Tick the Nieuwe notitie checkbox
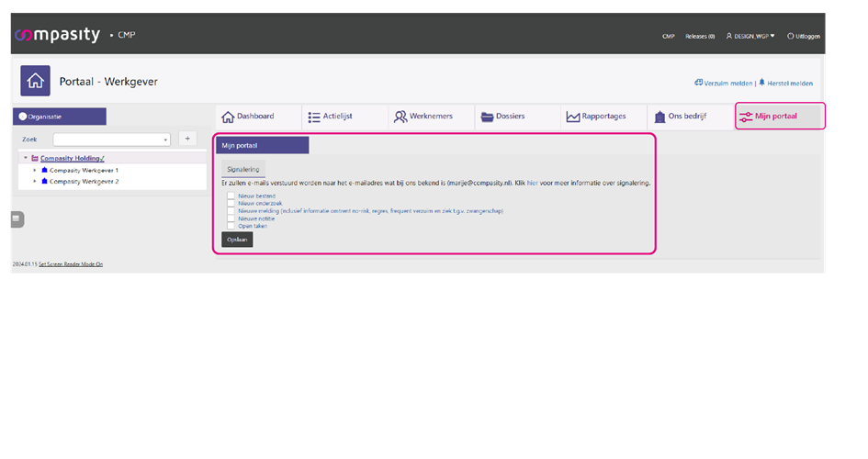The width and height of the screenshot is (868, 459). (231, 218)
